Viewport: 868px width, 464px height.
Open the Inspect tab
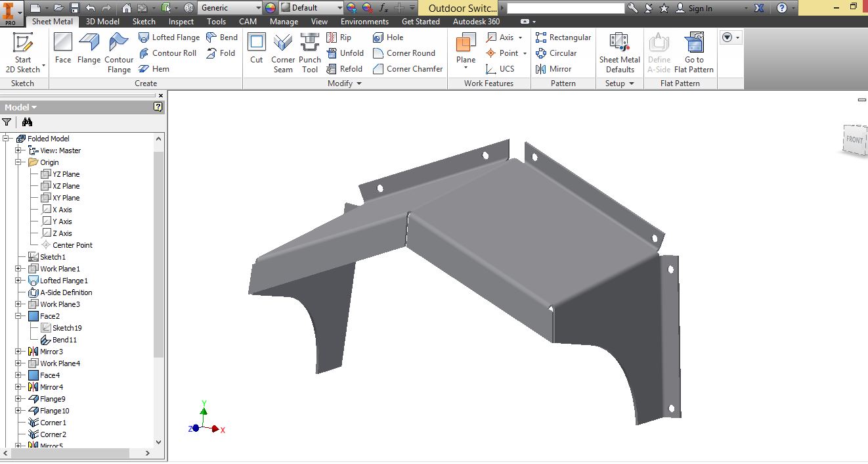point(181,22)
